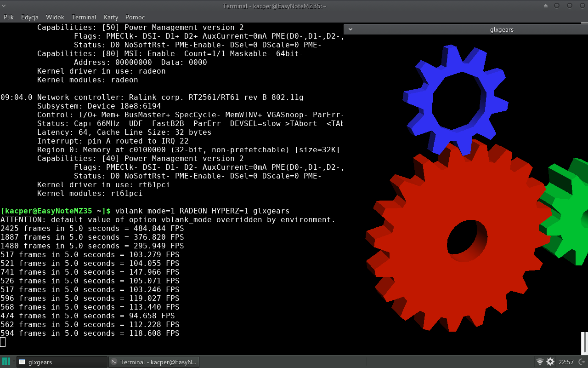Open the Manjaro application menu icon

click(x=6, y=362)
